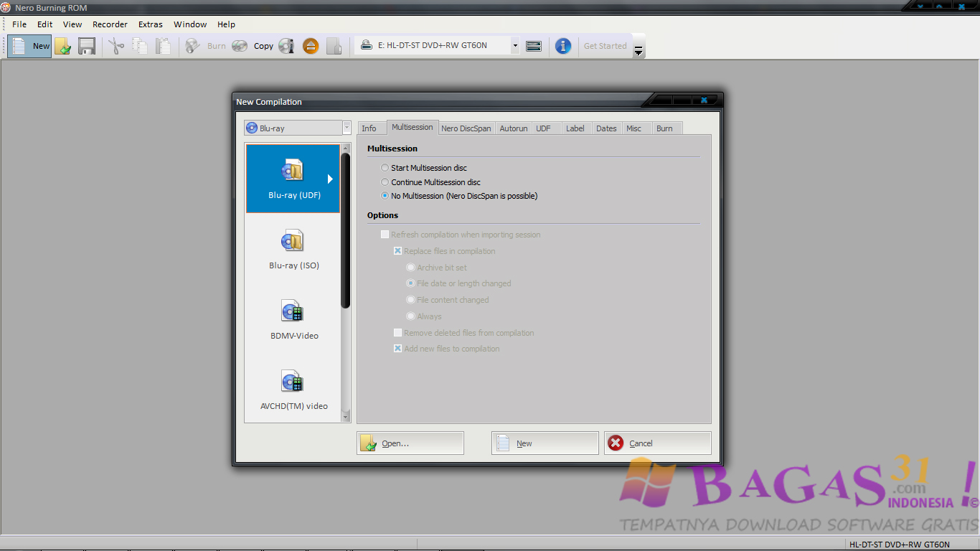Click the Nero Burning ROM title bar icon

tap(6, 8)
